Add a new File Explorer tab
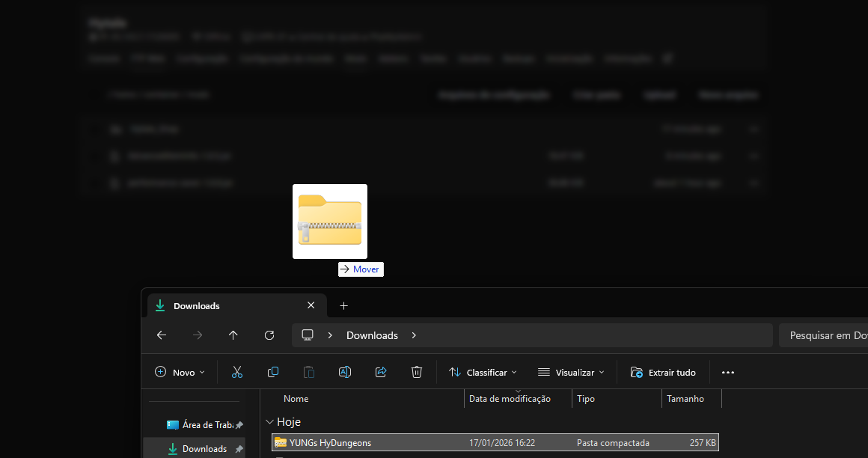 point(343,305)
